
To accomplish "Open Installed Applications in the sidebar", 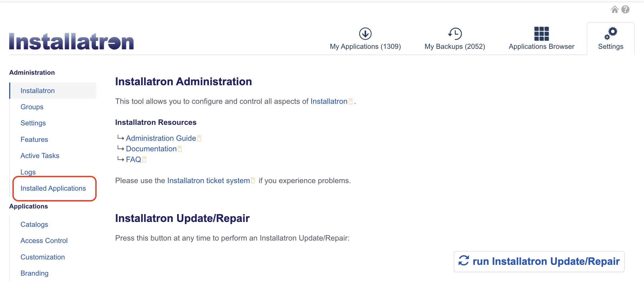I will tap(53, 188).
